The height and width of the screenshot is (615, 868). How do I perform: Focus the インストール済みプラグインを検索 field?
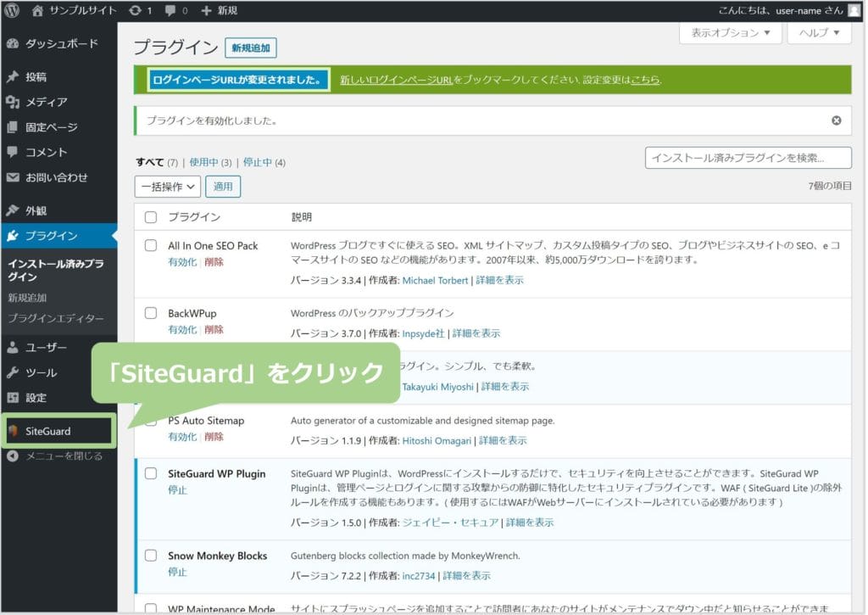tap(748, 157)
